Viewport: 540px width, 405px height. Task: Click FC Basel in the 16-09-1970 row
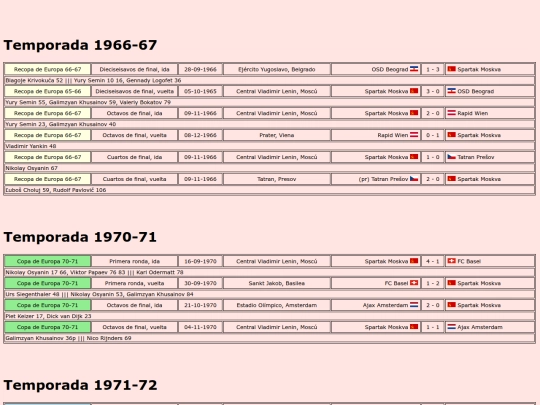pos(469,261)
